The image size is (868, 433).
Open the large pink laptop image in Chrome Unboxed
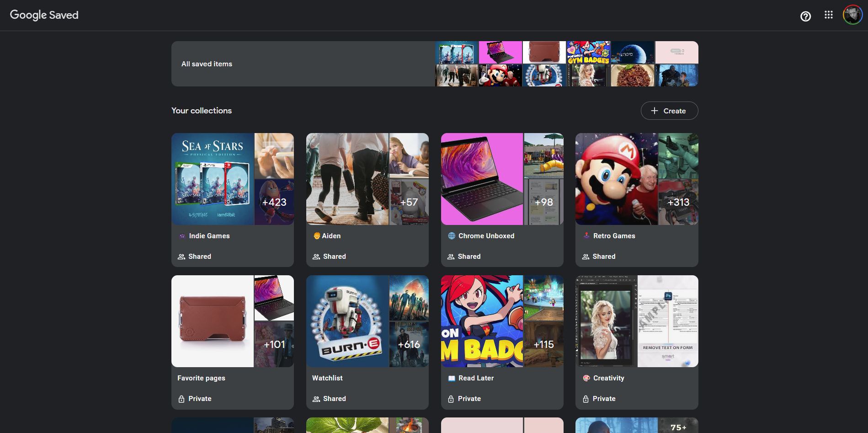pyautogui.click(x=482, y=179)
